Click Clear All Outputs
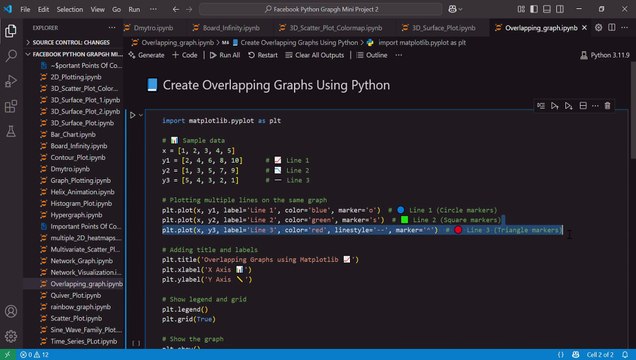The image size is (636, 360). [x=314, y=55]
